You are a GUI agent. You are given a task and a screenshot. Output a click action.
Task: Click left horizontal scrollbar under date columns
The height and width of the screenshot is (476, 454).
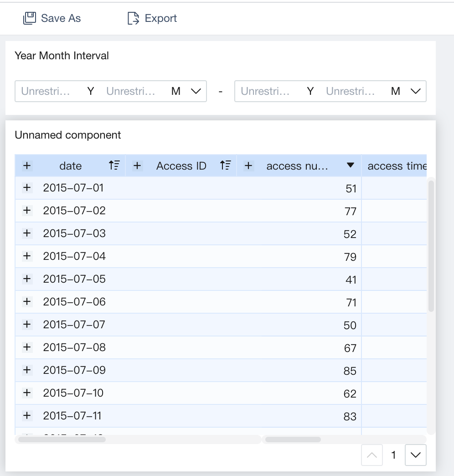(62, 439)
